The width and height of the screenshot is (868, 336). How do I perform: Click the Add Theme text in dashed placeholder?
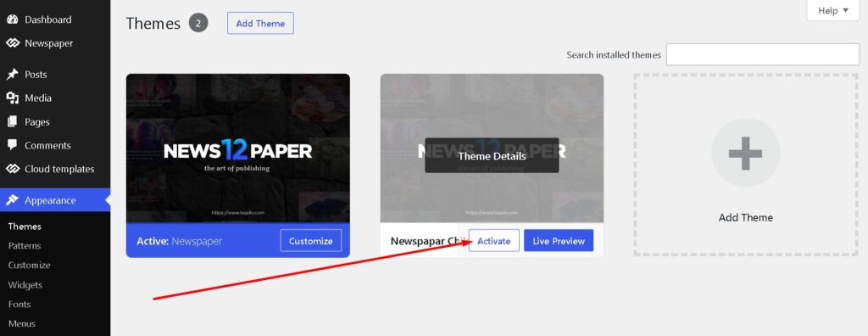746,217
